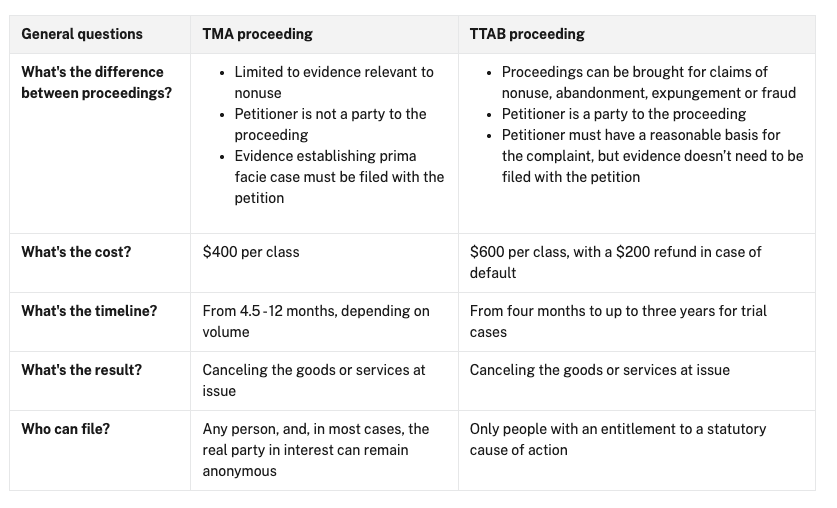This screenshot has height=508, width=837.
Task: Select the "From 4.5 -12 months" timeline cell
Action: point(315,321)
